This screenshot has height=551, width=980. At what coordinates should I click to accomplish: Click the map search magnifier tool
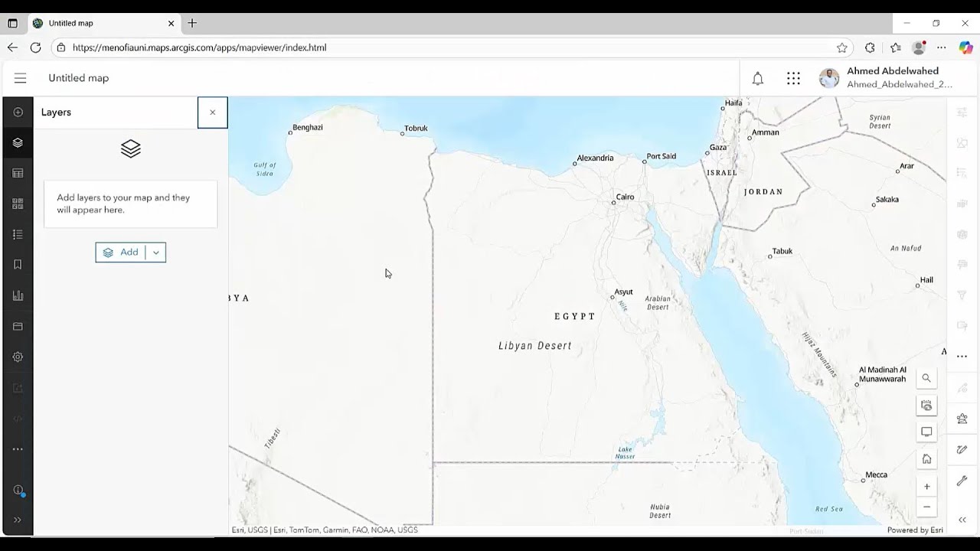(926, 378)
